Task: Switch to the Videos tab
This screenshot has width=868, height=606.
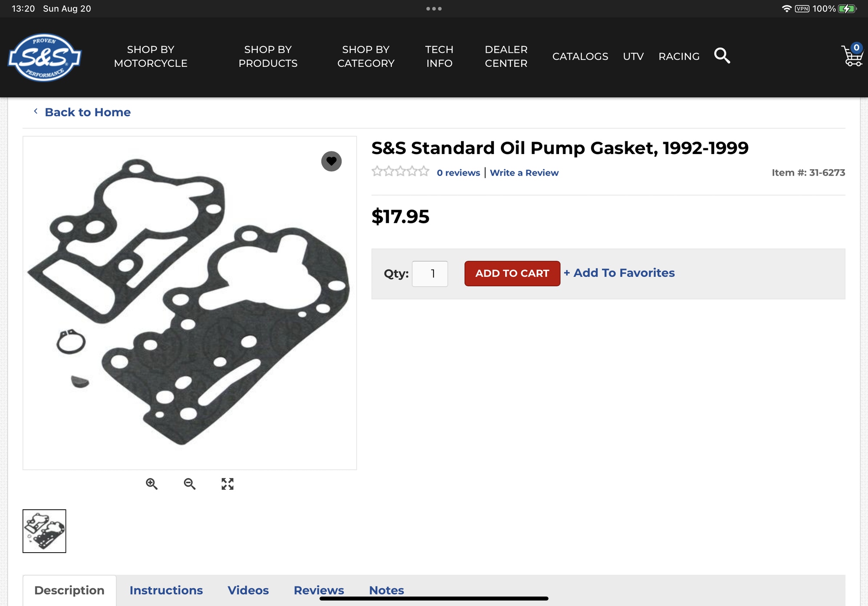Action: [248, 590]
